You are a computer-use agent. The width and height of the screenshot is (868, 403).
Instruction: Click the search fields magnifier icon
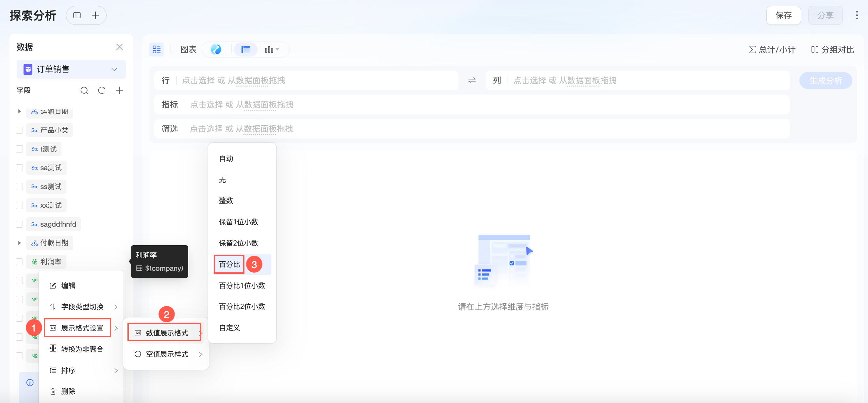[84, 90]
